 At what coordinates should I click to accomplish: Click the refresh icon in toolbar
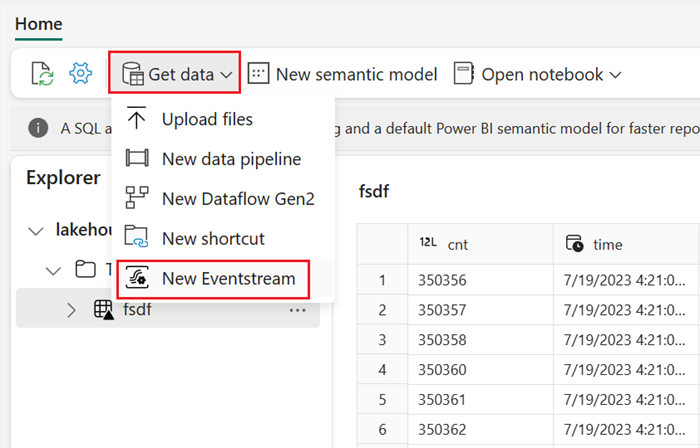pos(42,74)
